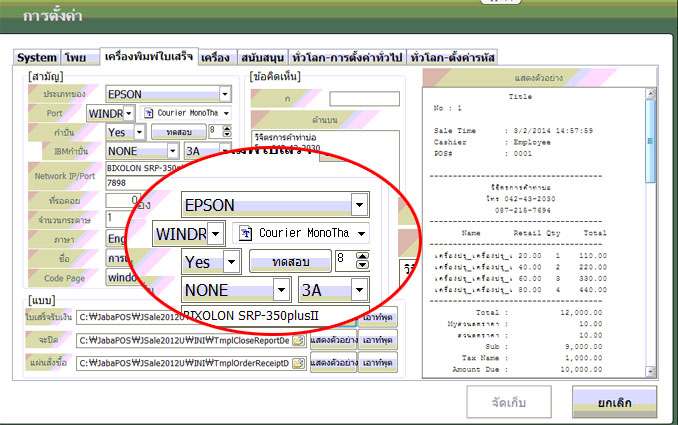The image size is (678, 425).
Task: Click เอาท์พุต in the แผ่นสั่งซื้อ row
Action: 377,363
